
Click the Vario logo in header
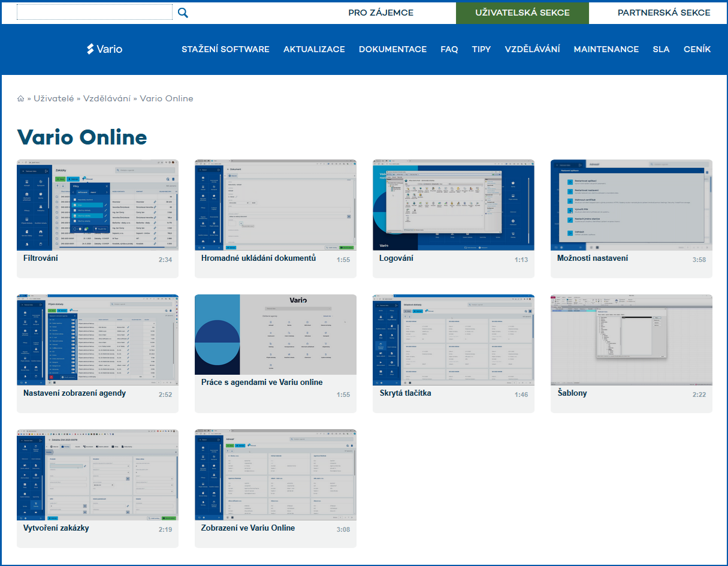[105, 49]
